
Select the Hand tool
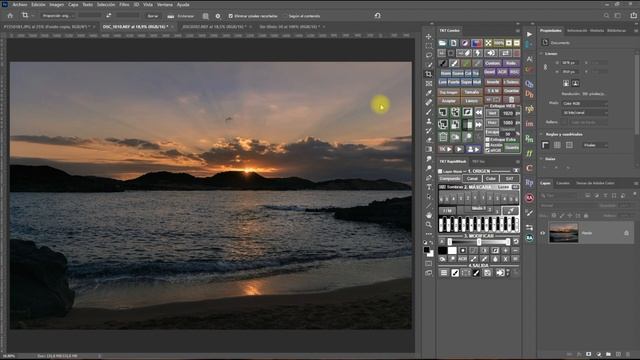tap(429, 215)
